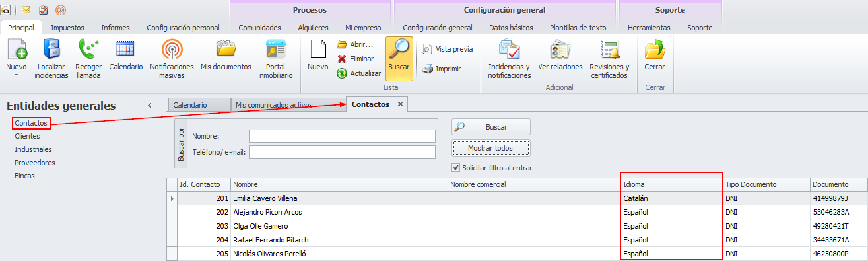
Task: Expand row indicator for contact 201
Action: click(172, 198)
